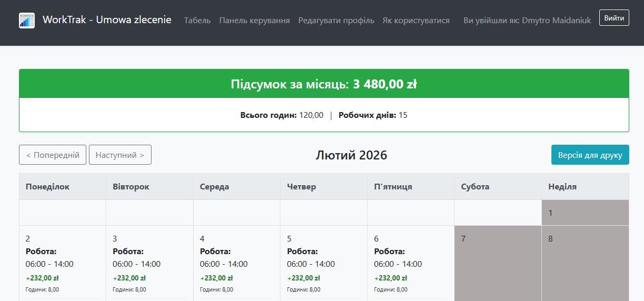This screenshot has width=644, height=301.
Task: Select Tuesday 3 February day cell
Action: (149, 263)
